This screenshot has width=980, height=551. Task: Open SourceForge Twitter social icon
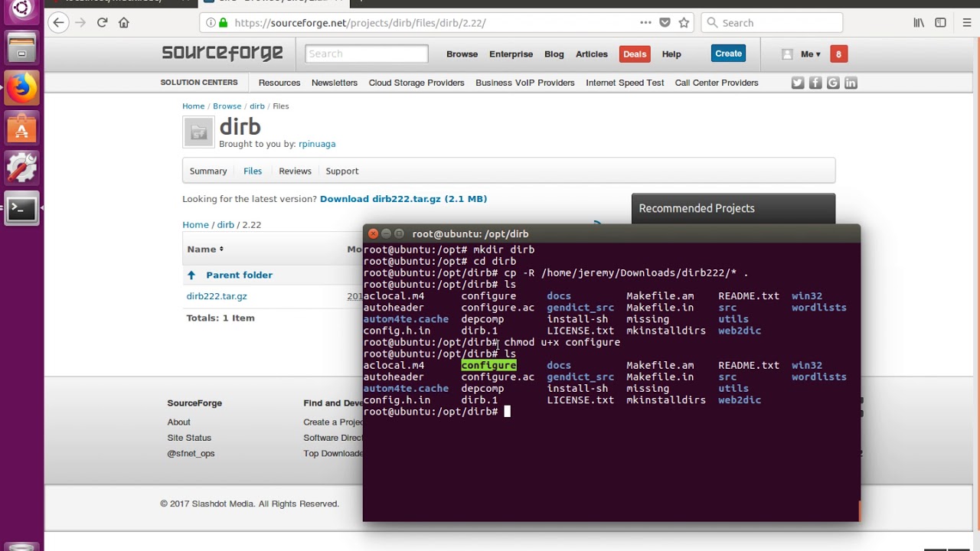[x=798, y=83]
